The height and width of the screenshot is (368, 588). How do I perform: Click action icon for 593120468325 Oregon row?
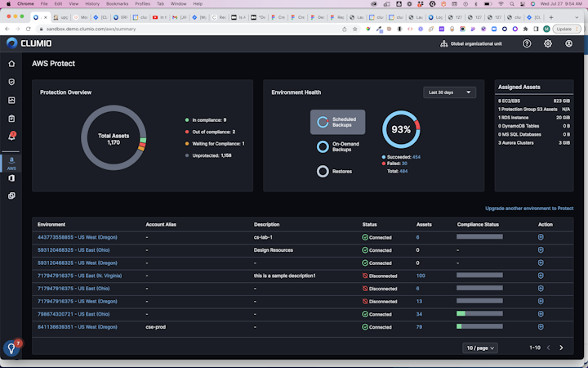click(541, 263)
